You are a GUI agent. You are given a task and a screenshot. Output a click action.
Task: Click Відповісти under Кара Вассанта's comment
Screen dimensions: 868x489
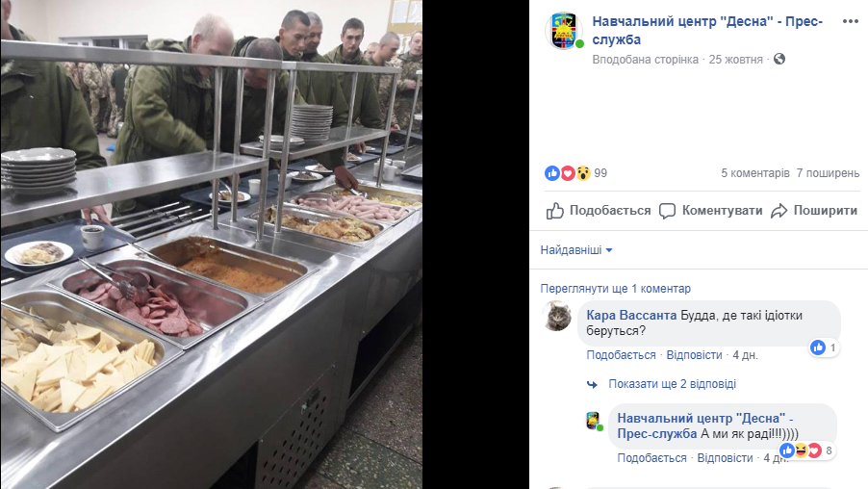pos(694,355)
